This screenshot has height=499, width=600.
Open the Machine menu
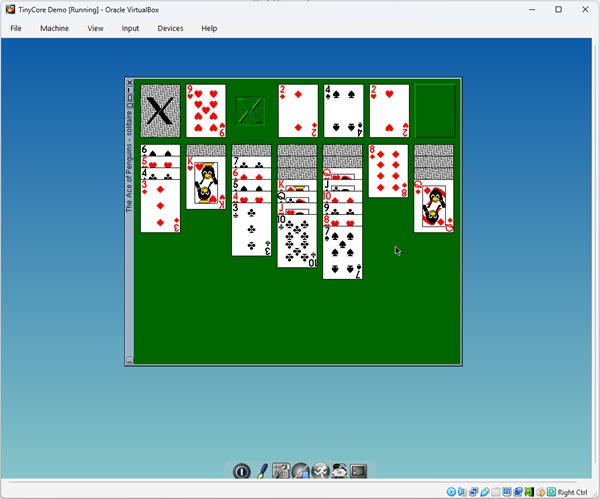click(54, 28)
